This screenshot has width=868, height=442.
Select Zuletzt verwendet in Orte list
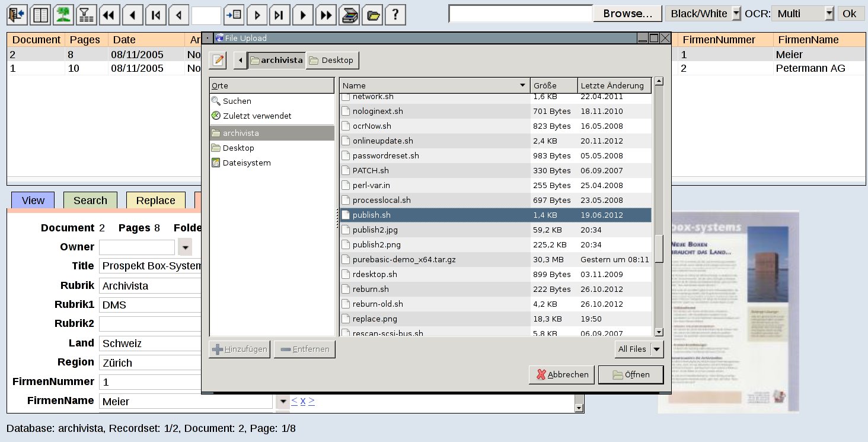coord(272,116)
